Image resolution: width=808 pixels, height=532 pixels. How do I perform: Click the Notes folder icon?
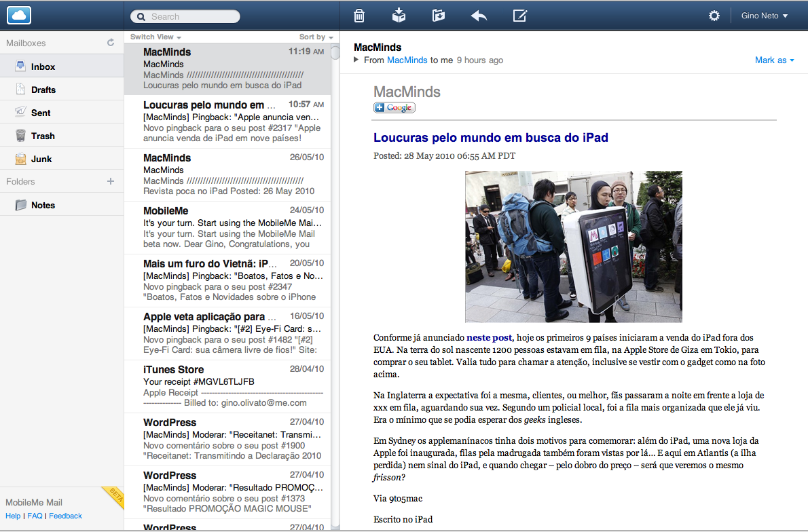[x=20, y=205]
